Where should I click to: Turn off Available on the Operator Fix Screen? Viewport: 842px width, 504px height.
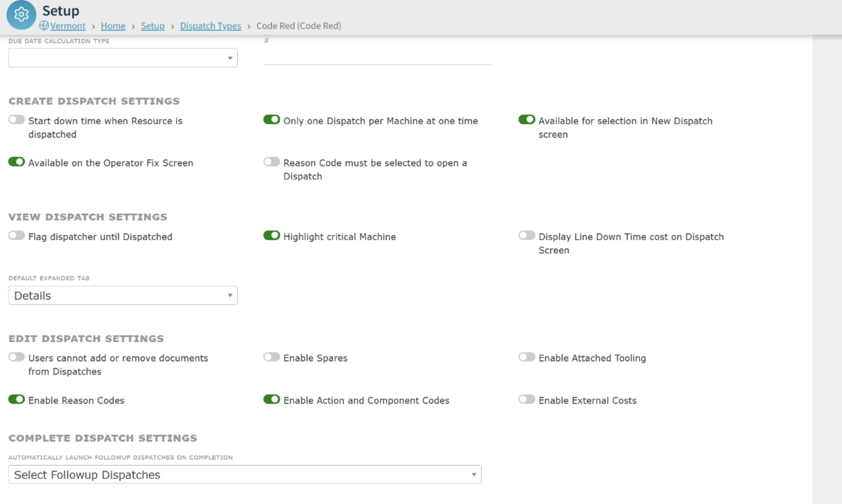coord(16,162)
